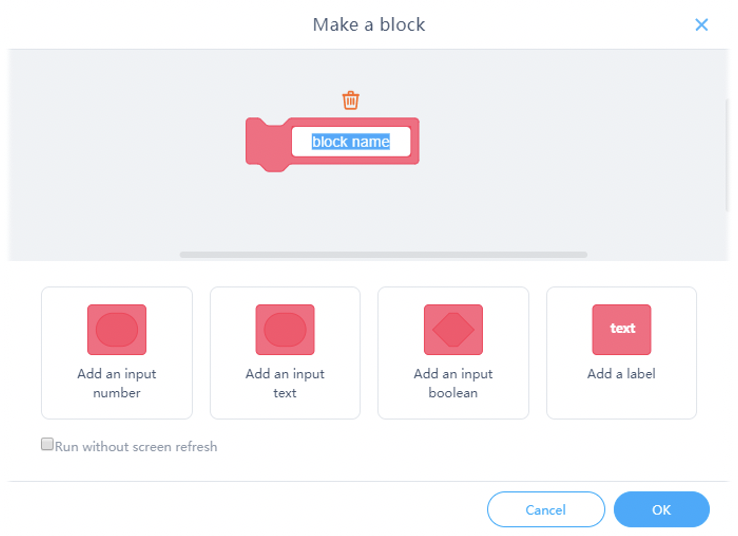The height and width of the screenshot is (536, 738).
Task: Cancel the block creation
Action: coord(546,509)
